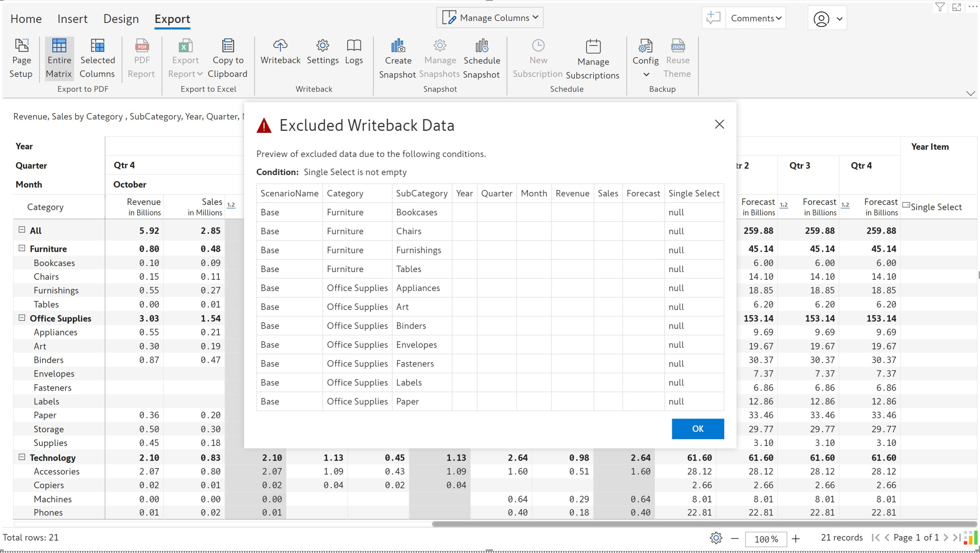Image resolution: width=980 pixels, height=553 pixels.
Task: Switch to the Insert tab
Action: (x=72, y=19)
